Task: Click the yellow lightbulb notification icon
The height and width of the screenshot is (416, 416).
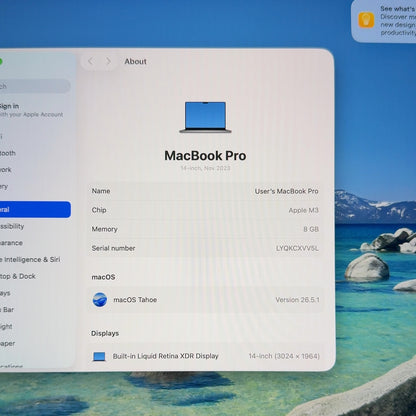Action: [x=366, y=20]
